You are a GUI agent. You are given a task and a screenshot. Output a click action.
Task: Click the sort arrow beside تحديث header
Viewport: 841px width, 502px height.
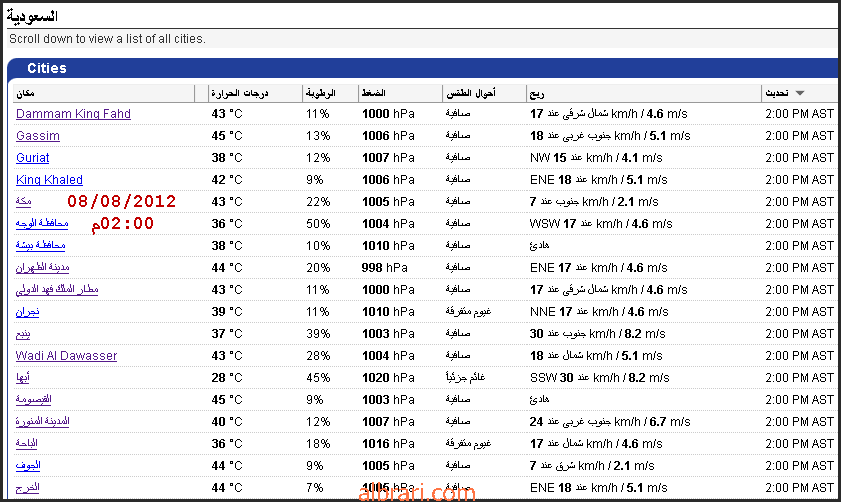(x=800, y=93)
